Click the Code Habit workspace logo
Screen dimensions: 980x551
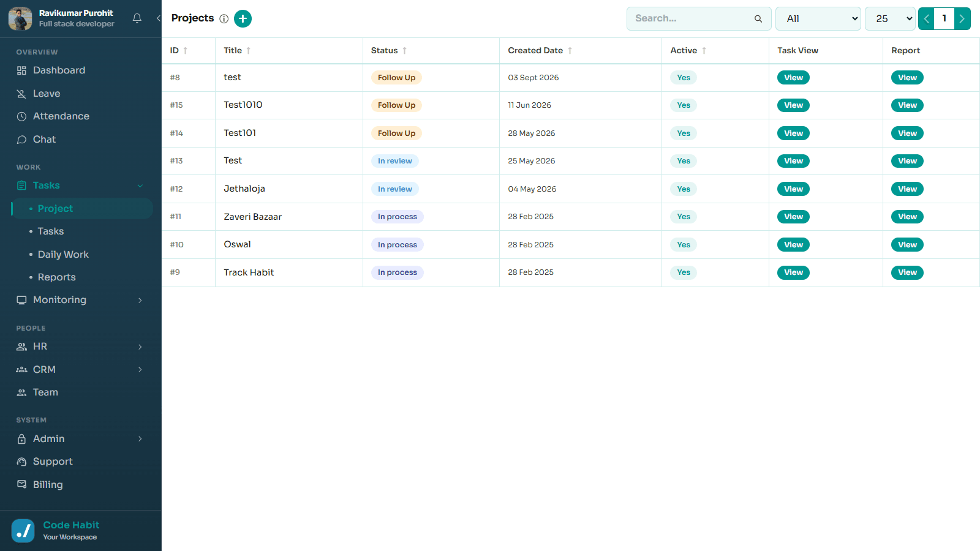pos(23,531)
